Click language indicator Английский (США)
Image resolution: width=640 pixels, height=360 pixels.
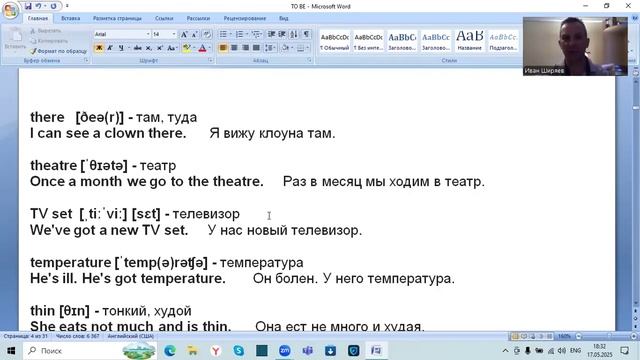point(131,336)
